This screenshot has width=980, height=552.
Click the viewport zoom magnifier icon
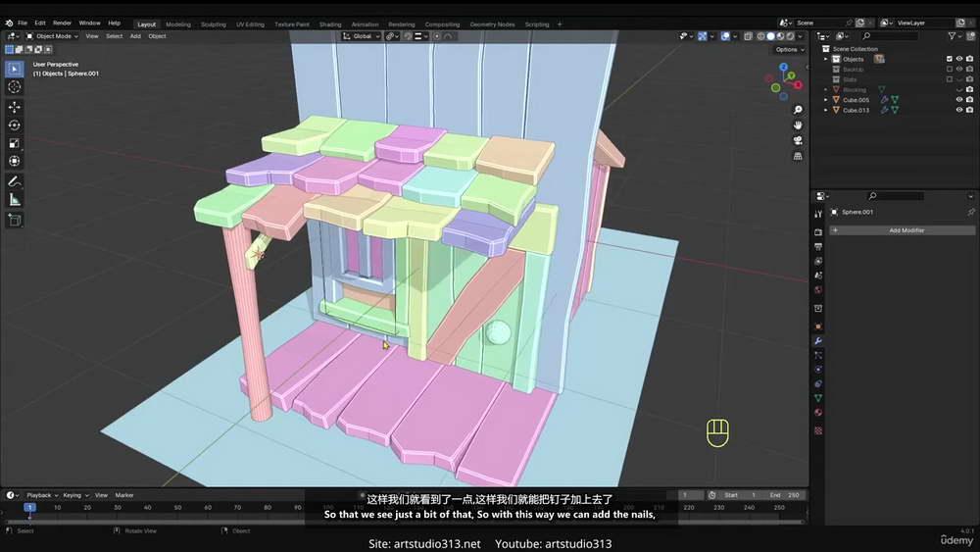(798, 110)
